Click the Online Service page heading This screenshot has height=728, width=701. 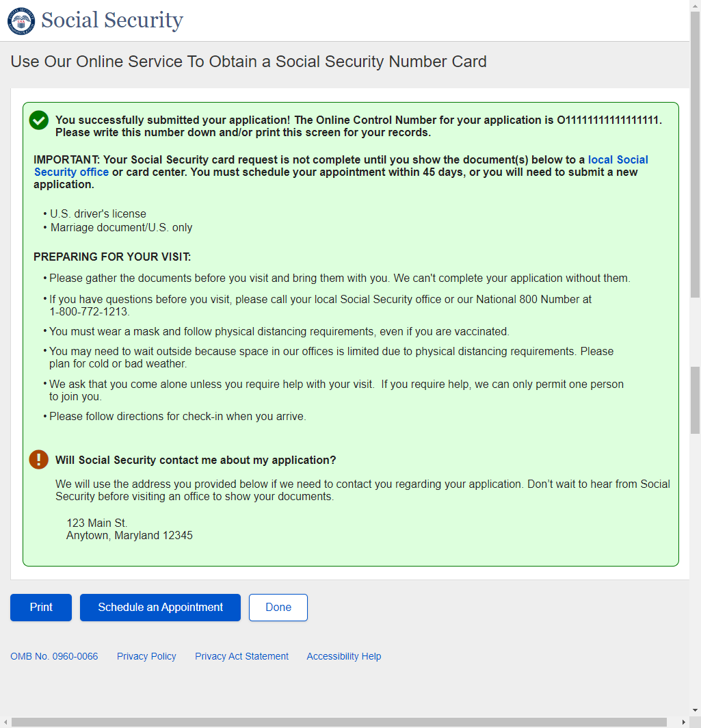point(248,62)
